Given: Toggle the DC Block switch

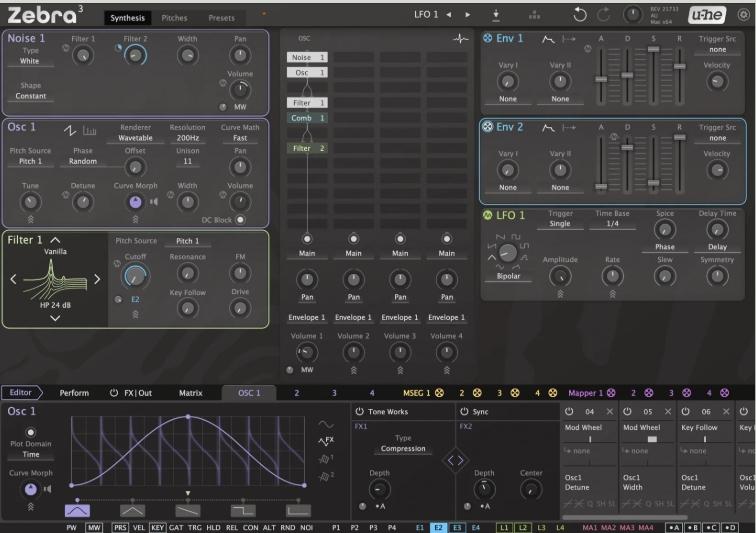Looking at the screenshot, I should [x=240, y=219].
